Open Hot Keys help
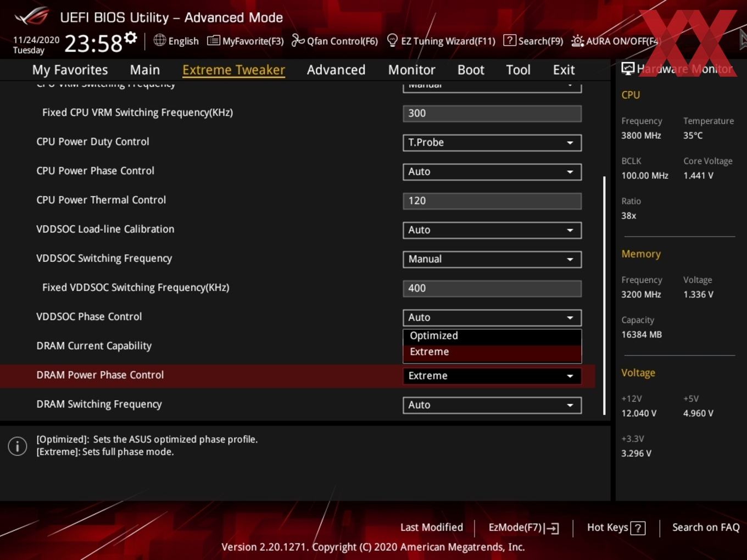The height and width of the screenshot is (560, 747). tap(616, 528)
